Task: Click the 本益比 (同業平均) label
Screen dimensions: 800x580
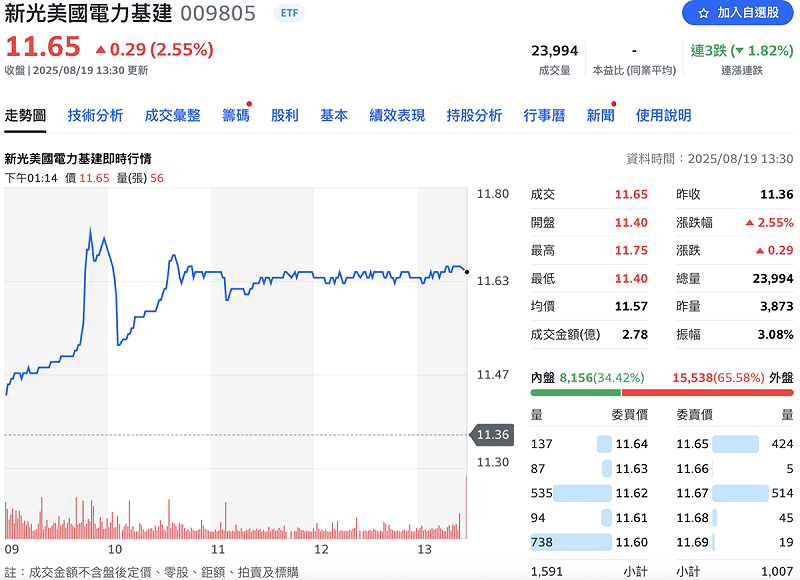Action: click(634, 70)
